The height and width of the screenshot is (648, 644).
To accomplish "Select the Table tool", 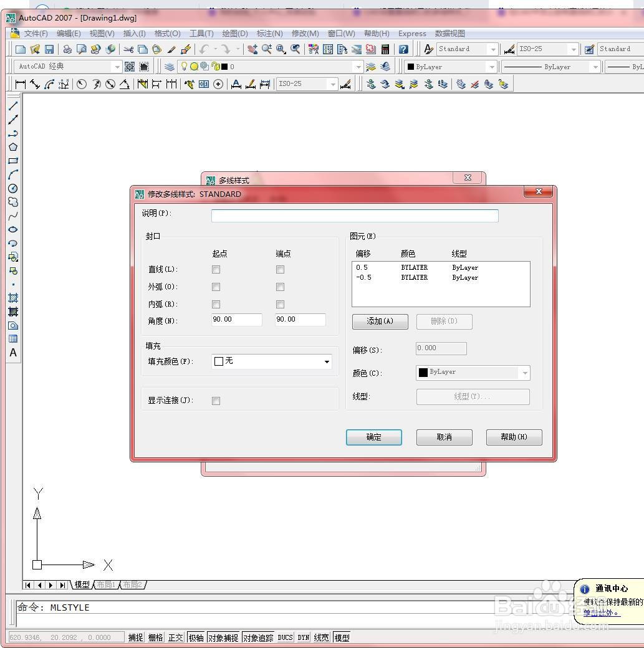I will click(13, 339).
